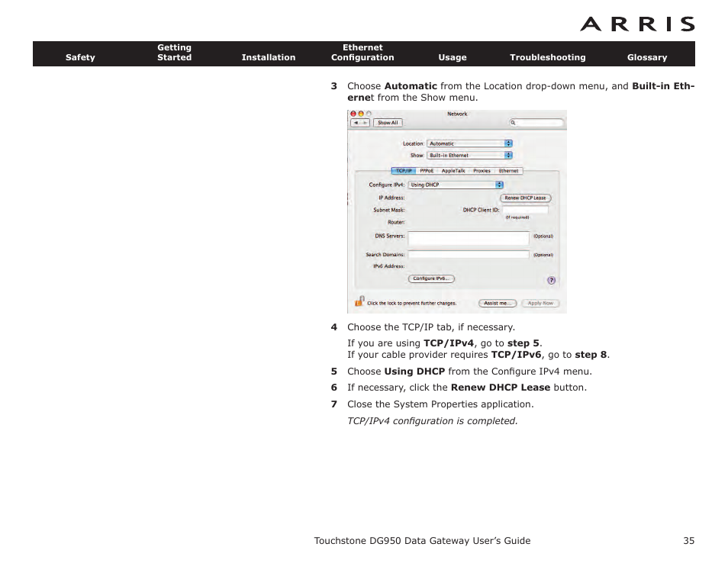Click the Renew DHCP Lease button
Screen dimensions: 728x563
(526, 198)
